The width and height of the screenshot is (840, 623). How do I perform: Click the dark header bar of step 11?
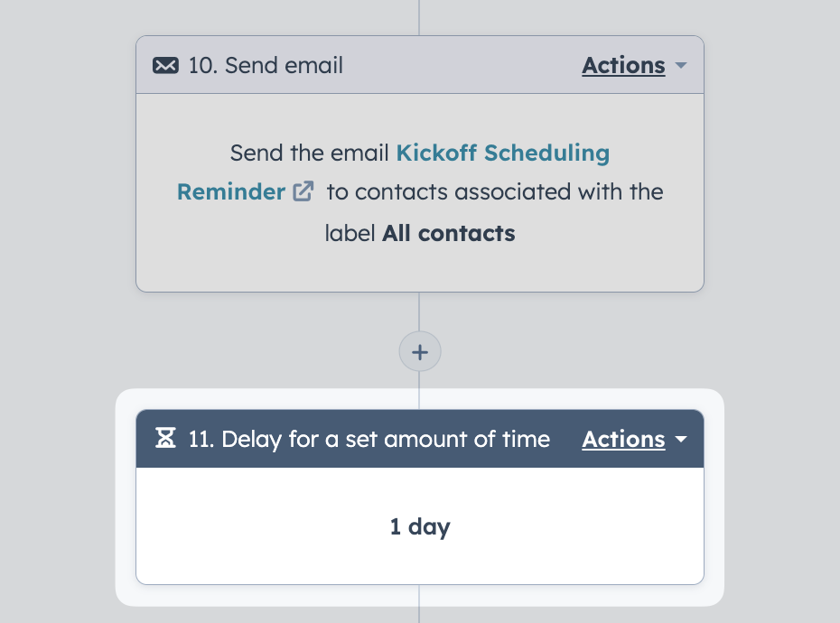tap(420, 439)
